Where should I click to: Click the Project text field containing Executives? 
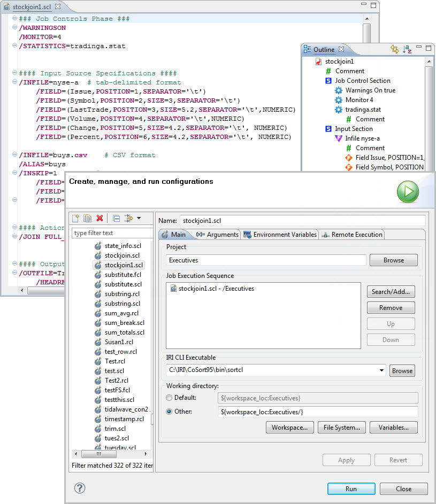[266, 260]
